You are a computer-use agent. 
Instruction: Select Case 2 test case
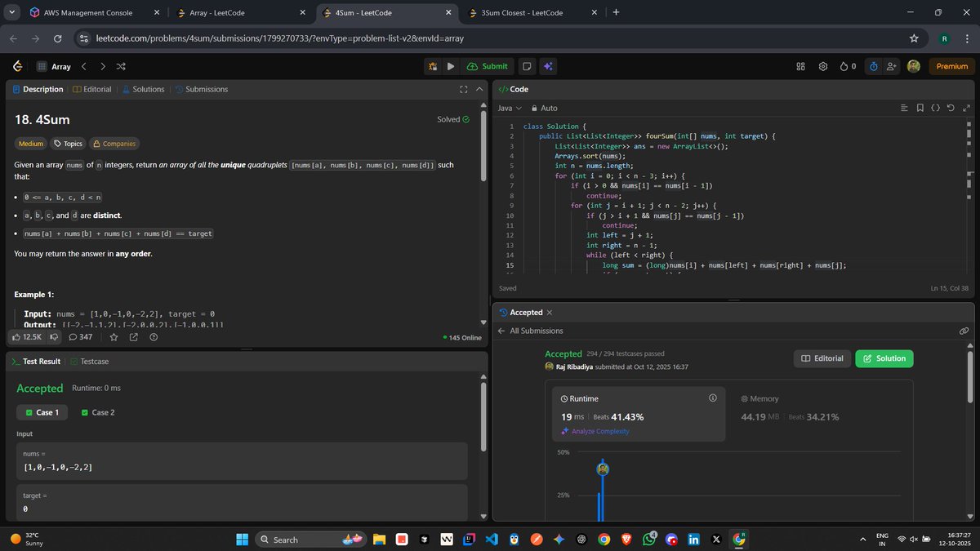click(98, 412)
